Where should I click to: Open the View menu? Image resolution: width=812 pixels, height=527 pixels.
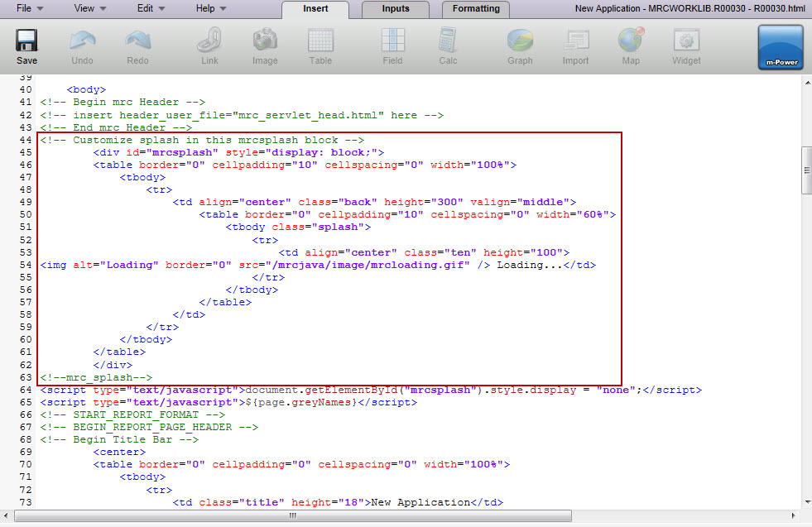89,8
